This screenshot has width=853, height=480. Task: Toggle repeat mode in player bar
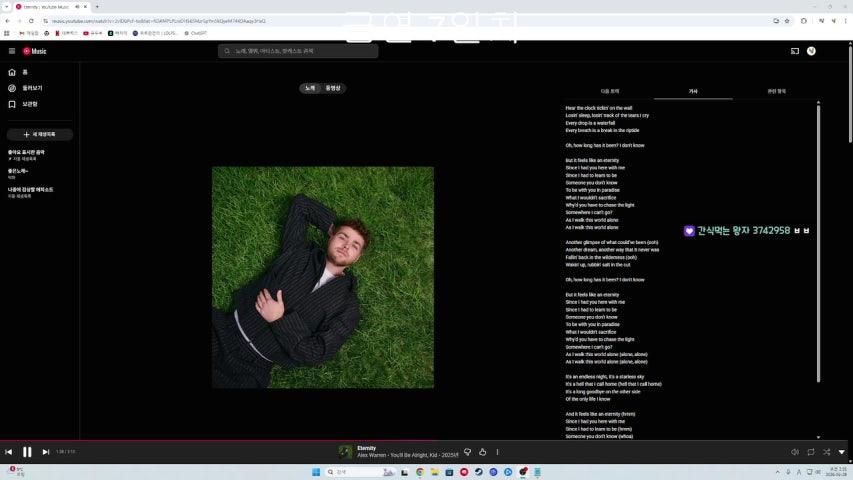810,452
